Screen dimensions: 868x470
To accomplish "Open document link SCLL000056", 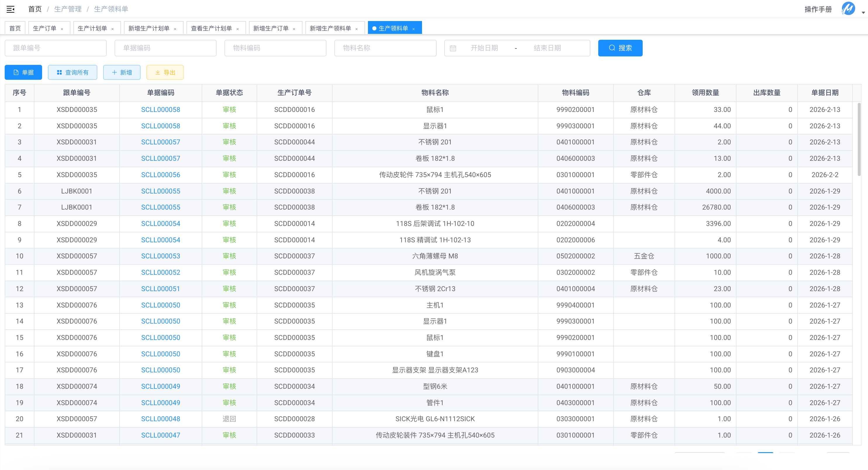I will tap(160, 175).
